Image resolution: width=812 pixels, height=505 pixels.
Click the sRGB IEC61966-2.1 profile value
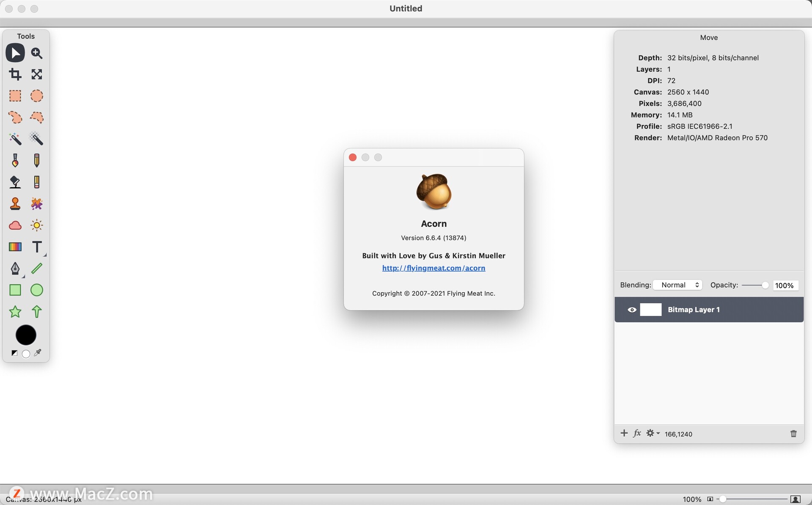click(700, 126)
